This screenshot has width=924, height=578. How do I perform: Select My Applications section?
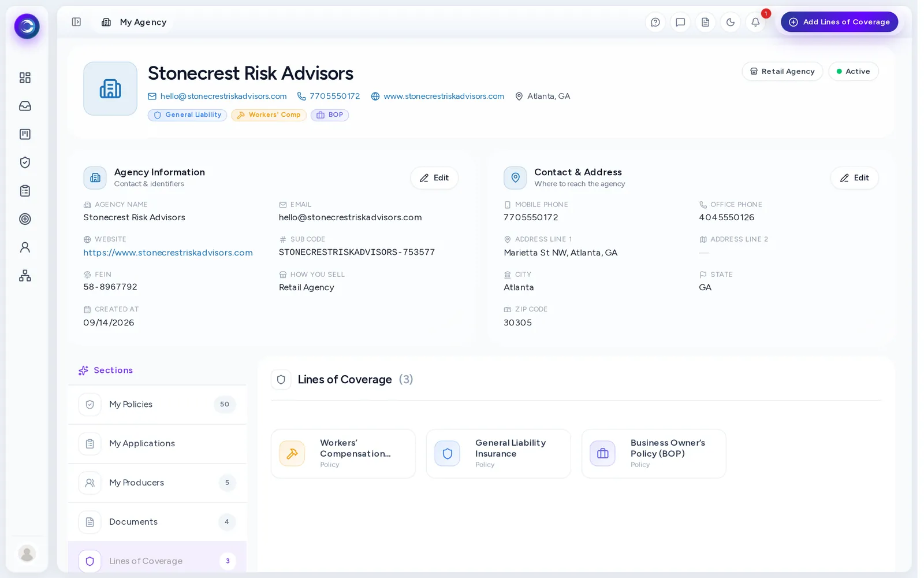point(157,444)
